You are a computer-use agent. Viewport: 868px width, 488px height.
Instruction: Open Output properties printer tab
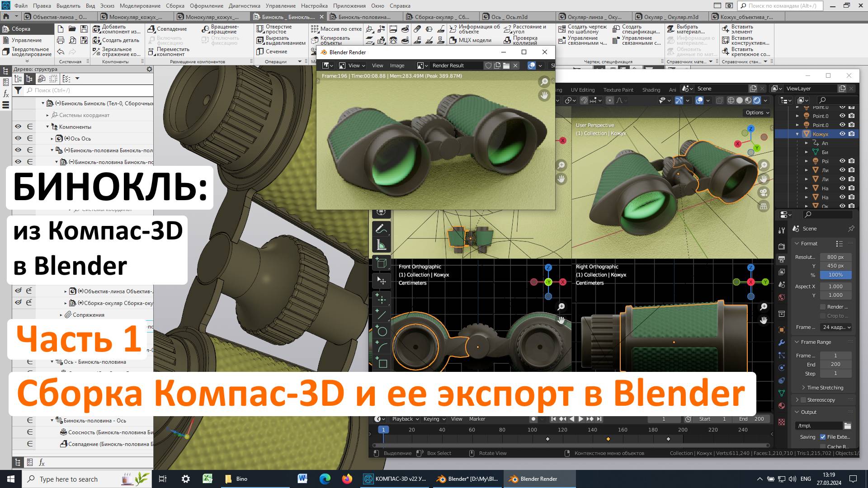coord(782,259)
